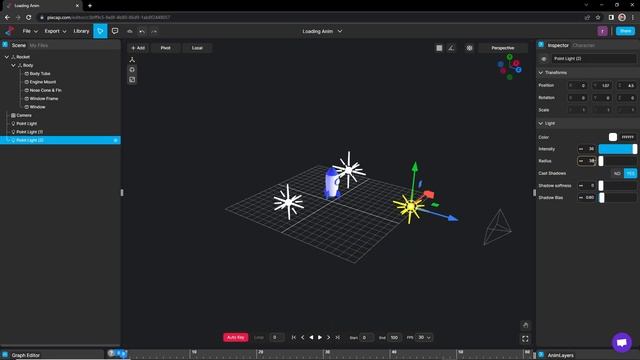
Task: Click the Cascadeur logo icon
Action: tap(9, 31)
